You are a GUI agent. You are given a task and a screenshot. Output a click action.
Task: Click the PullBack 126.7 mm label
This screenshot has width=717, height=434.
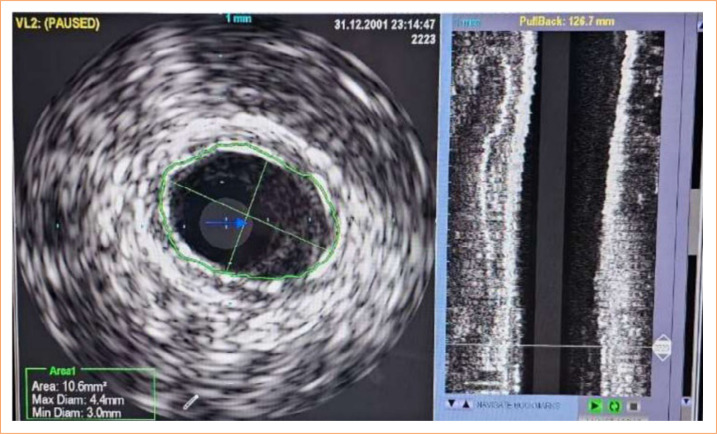coord(567,21)
